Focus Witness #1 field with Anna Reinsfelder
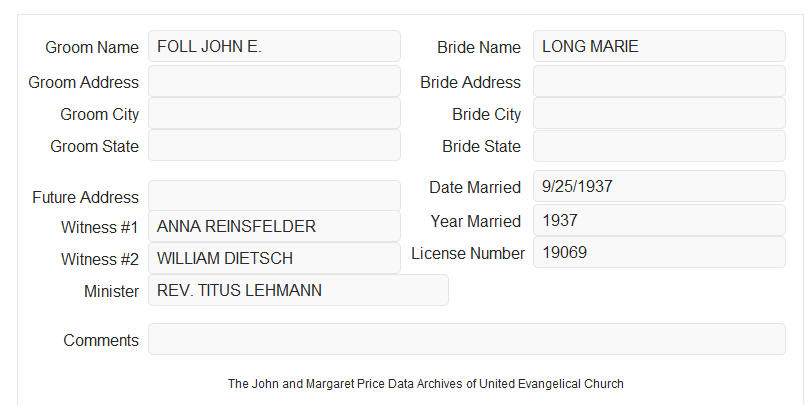The height and width of the screenshot is (405, 805). click(x=274, y=226)
